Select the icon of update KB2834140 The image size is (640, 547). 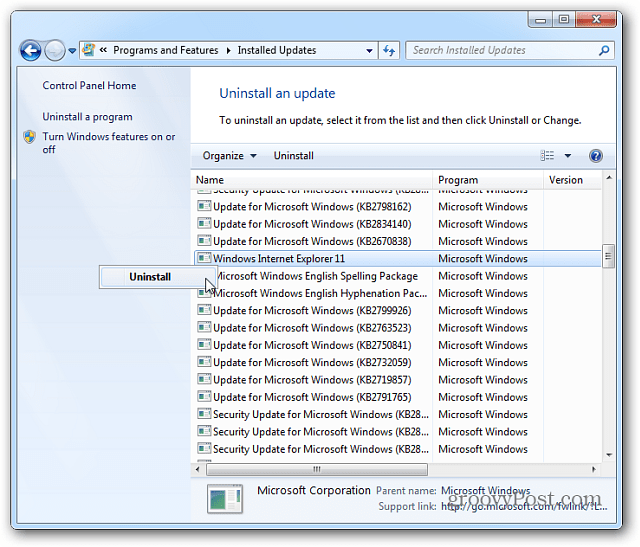pyautogui.click(x=204, y=223)
